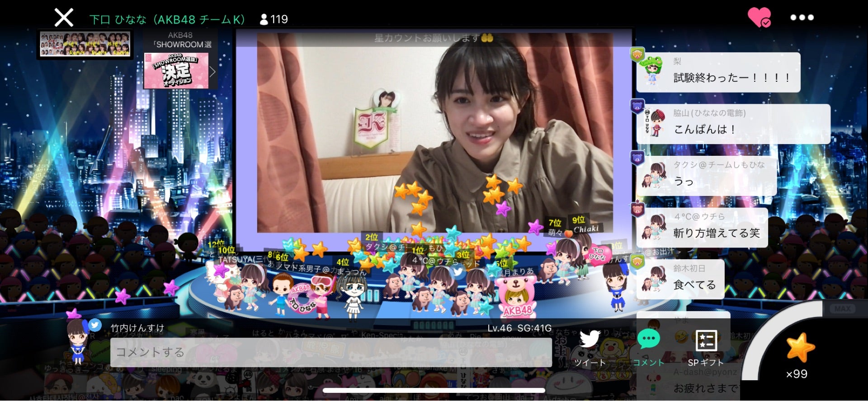
Task: Close the live stream with X icon
Action: tap(64, 18)
